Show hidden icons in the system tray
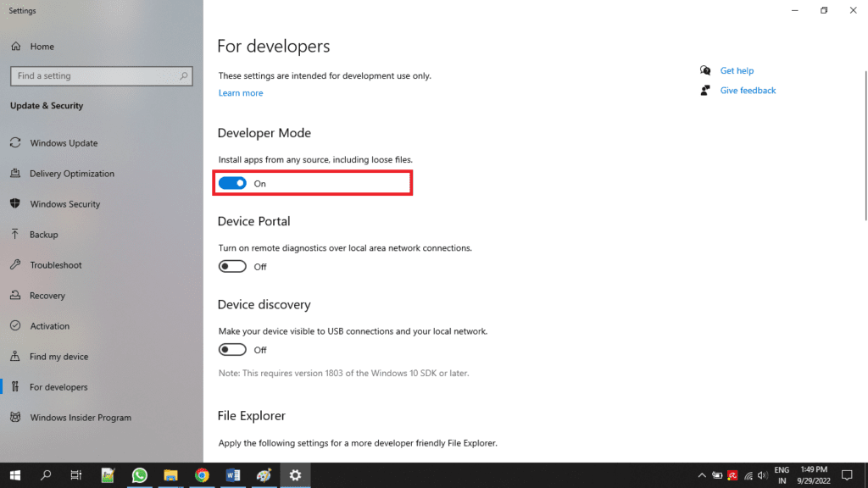Viewport: 868px width, 488px height. (x=701, y=475)
